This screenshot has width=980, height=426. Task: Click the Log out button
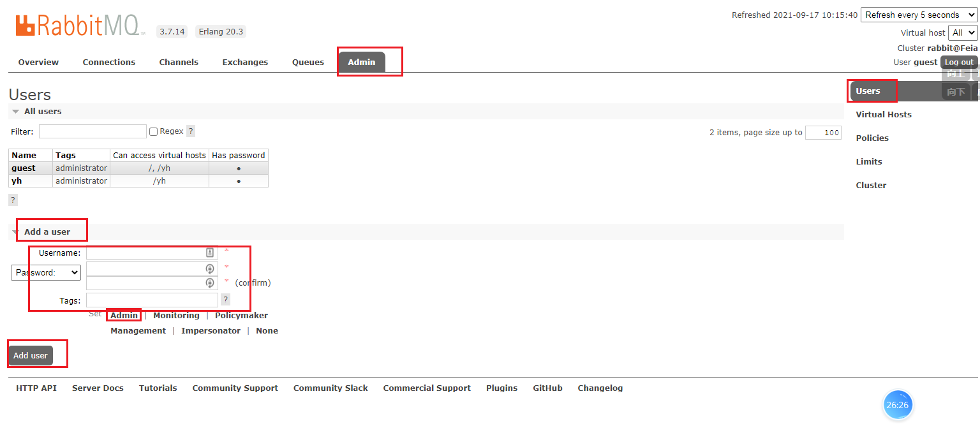point(959,62)
